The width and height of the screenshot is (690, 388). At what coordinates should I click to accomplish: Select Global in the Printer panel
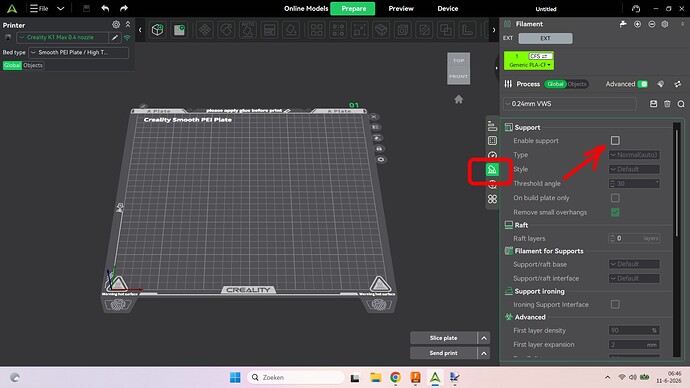[x=12, y=65]
